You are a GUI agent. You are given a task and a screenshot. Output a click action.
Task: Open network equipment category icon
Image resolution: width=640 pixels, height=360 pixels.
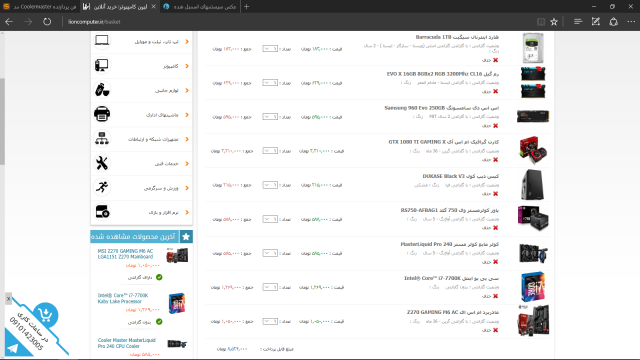(x=102, y=139)
